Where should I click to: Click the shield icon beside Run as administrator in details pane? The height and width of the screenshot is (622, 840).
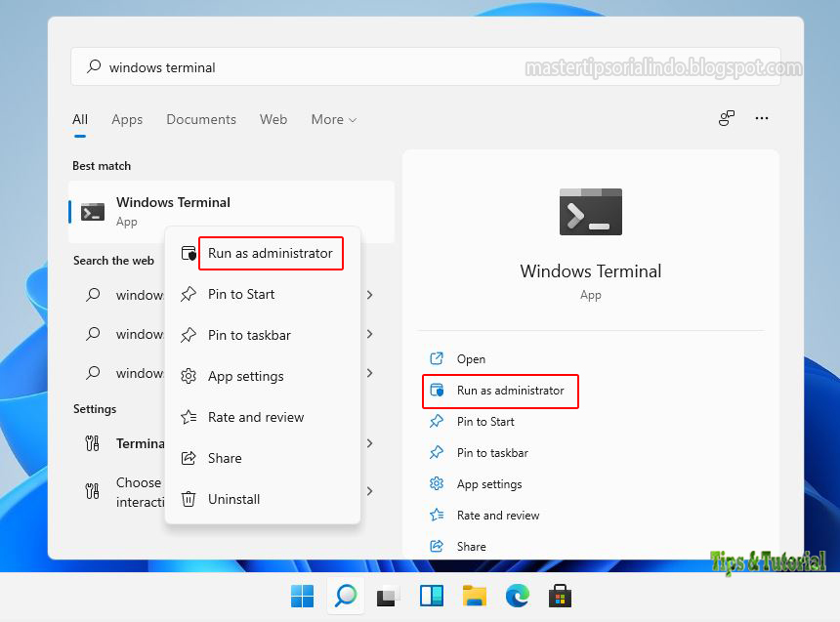[x=437, y=390]
